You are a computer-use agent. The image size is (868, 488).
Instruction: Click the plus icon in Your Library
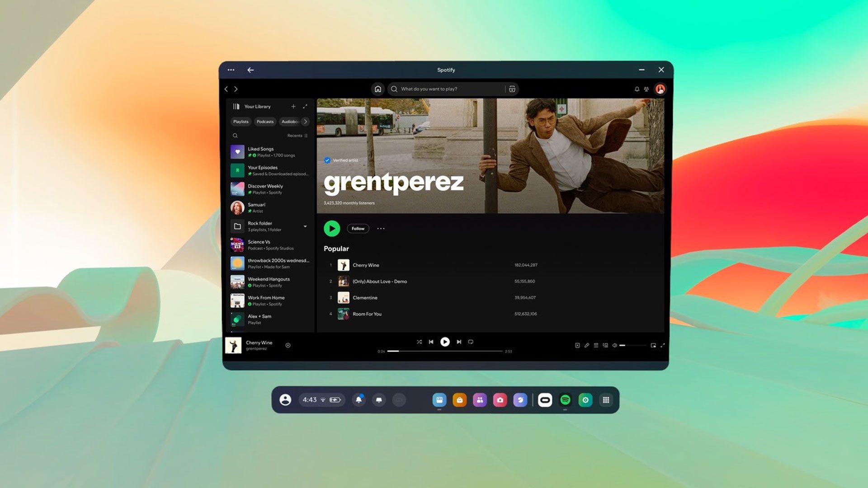click(293, 107)
